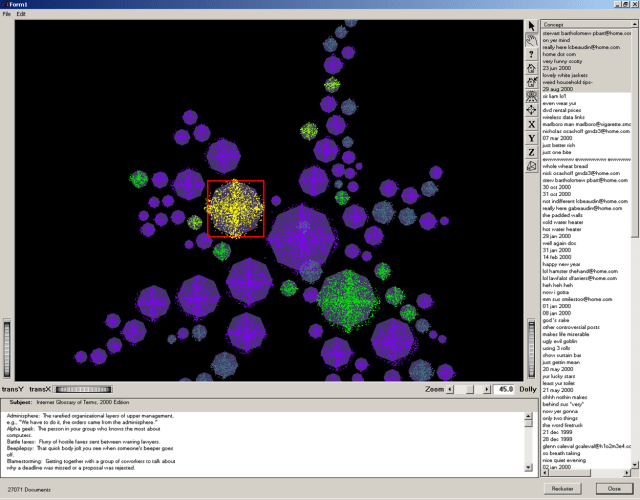The width and height of the screenshot is (640, 500).
Task: Select the arrow pointer tool
Action: [x=532, y=26]
